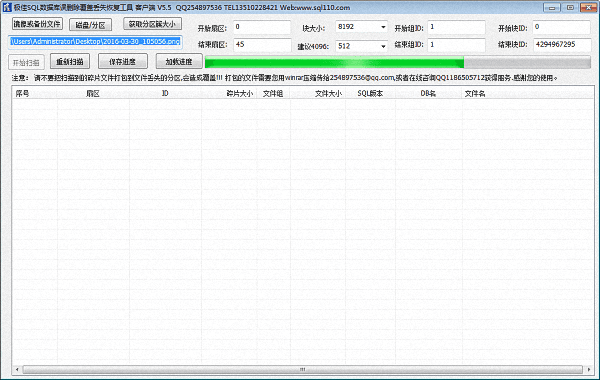600x380 pixels.
Task: Sort by the 序号 column header
Action: pyautogui.click(x=34, y=93)
